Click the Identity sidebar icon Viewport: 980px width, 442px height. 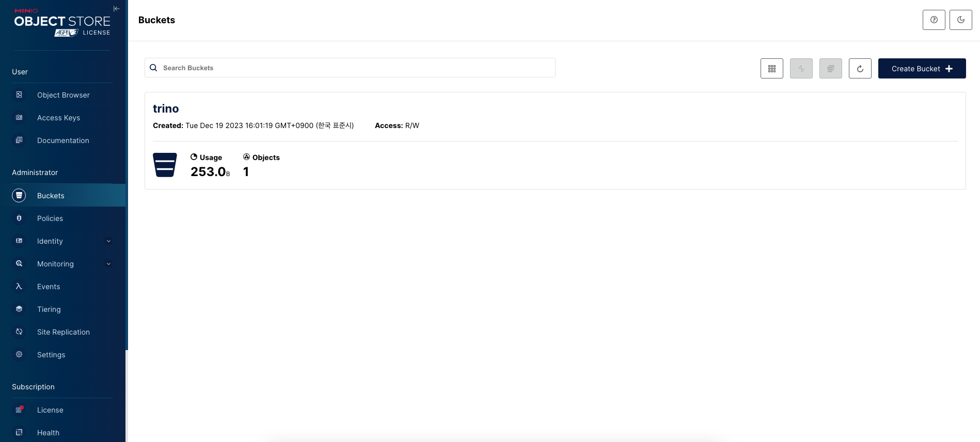click(x=19, y=241)
